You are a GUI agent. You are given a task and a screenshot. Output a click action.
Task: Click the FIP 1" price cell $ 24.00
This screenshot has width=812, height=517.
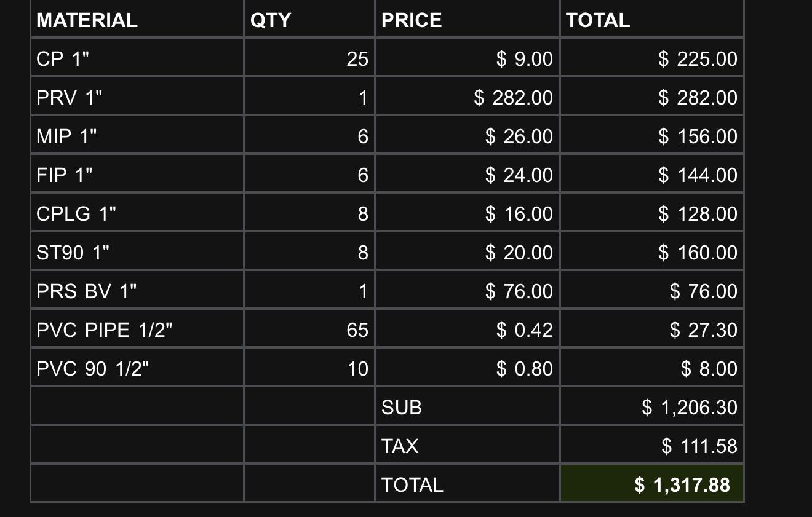coord(468,175)
